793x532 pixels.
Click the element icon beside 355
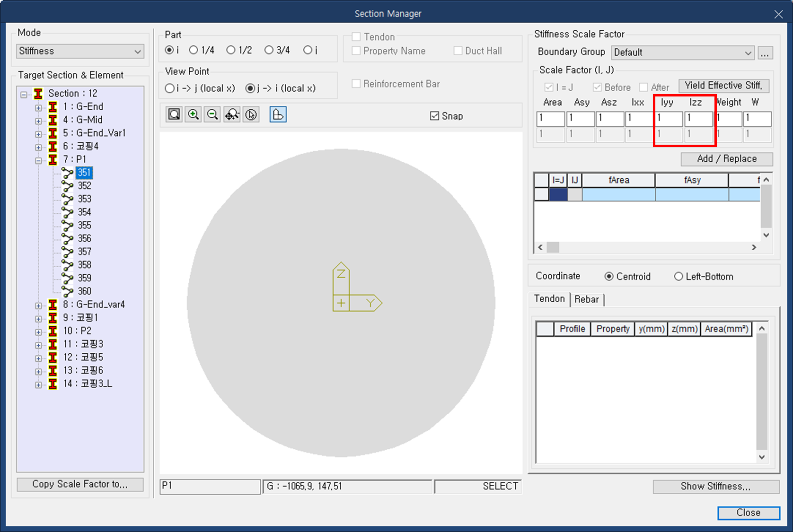pyautogui.click(x=68, y=226)
